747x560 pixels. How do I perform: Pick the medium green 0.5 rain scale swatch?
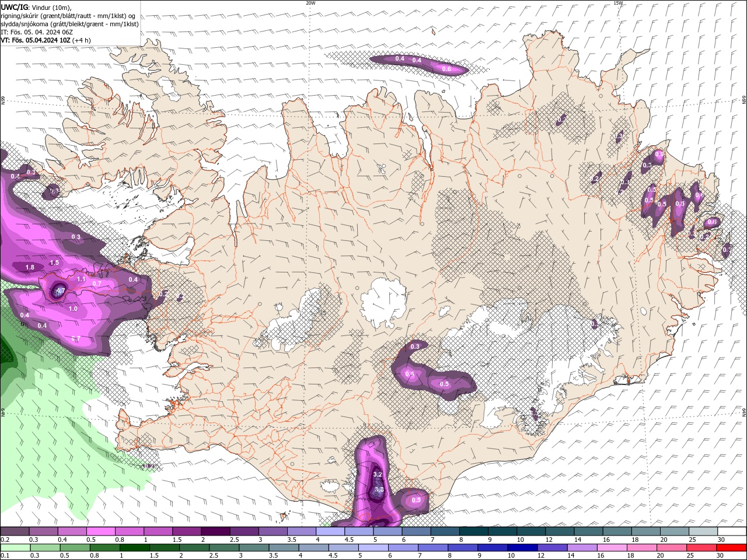pos(75,548)
